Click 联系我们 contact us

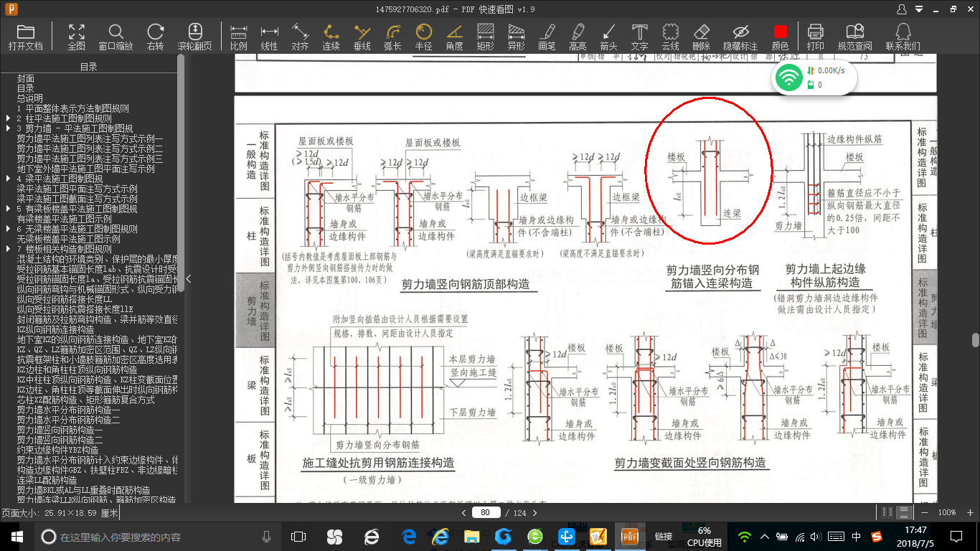[x=903, y=37]
